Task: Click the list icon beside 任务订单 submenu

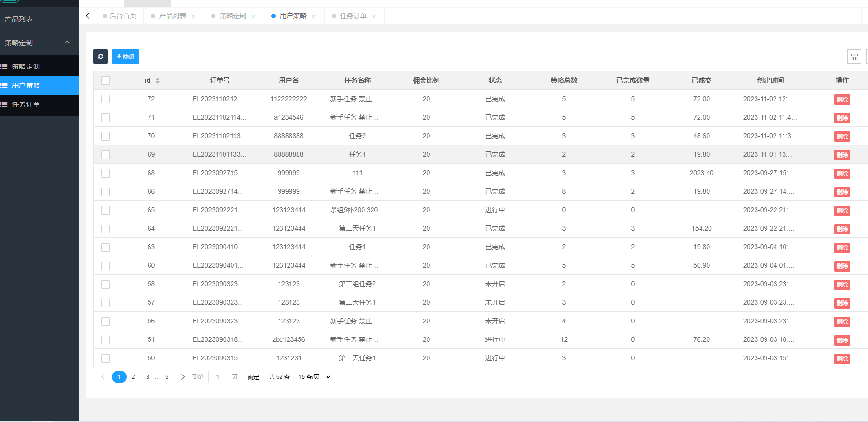Action: tap(4, 104)
